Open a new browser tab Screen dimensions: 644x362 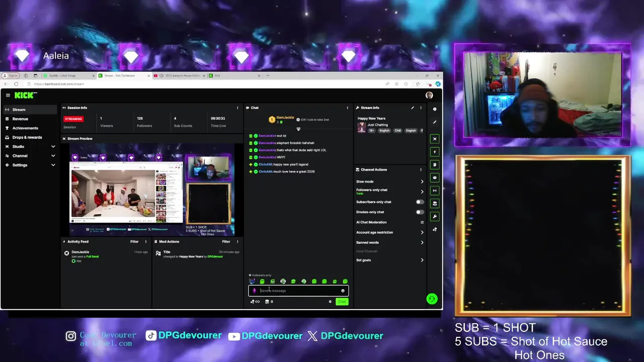point(268,75)
